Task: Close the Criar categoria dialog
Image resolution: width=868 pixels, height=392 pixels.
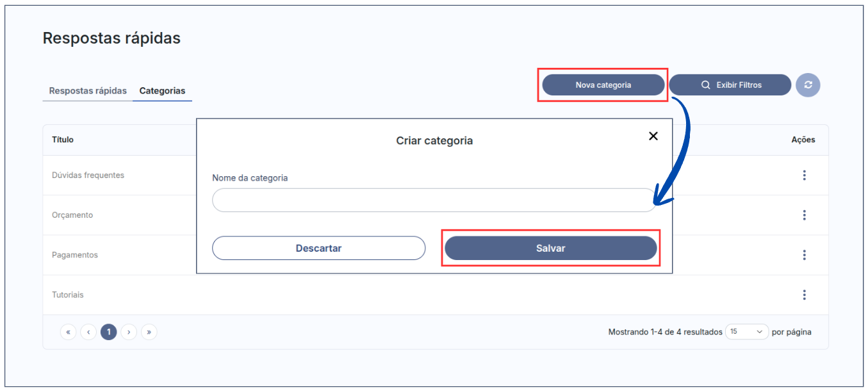Action: click(653, 136)
